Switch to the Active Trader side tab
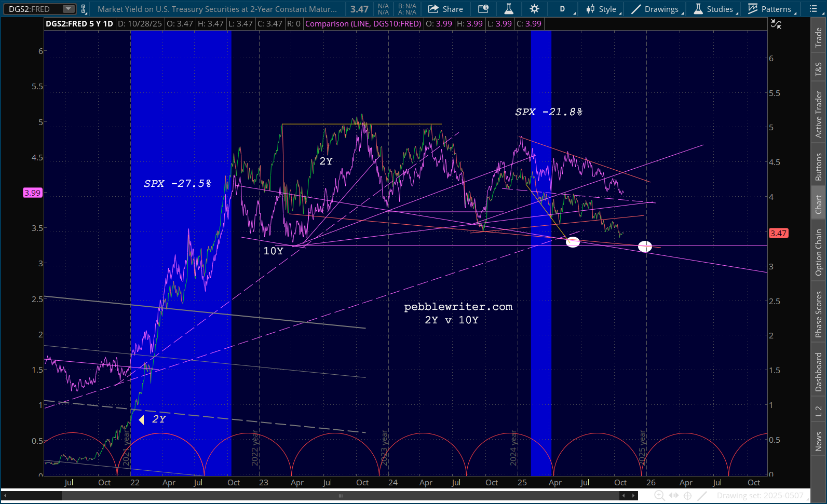The width and height of the screenshot is (827, 504). click(819, 114)
